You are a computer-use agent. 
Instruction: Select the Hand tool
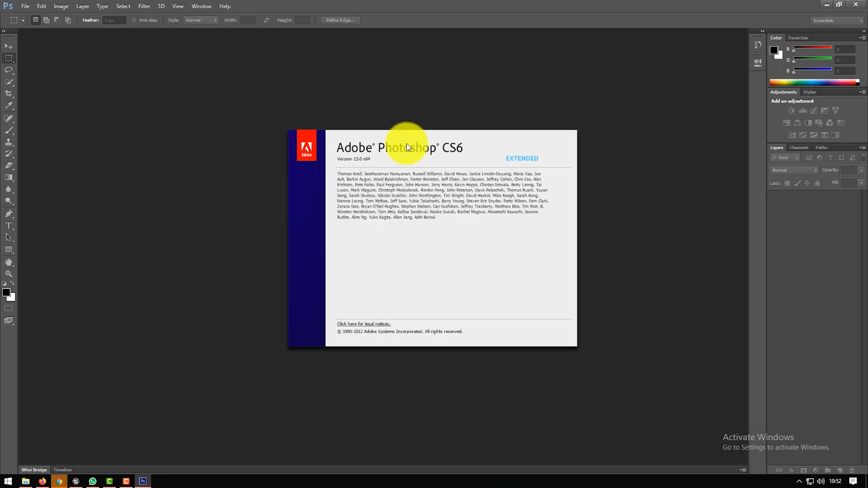(9, 262)
